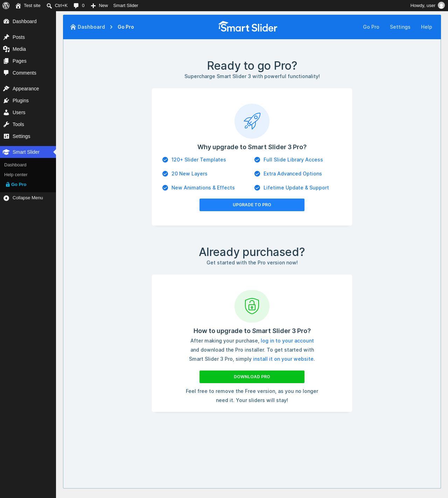Image resolution: width=448 pixels, height=498 pixels.
Task: Open the Help center submenu item
Action: pos(16,175)
